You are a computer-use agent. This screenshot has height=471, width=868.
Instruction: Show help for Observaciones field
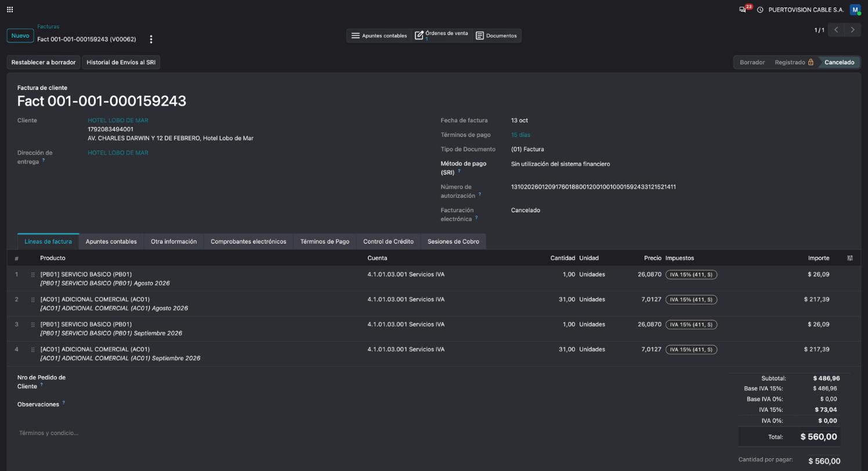[63, 403]
